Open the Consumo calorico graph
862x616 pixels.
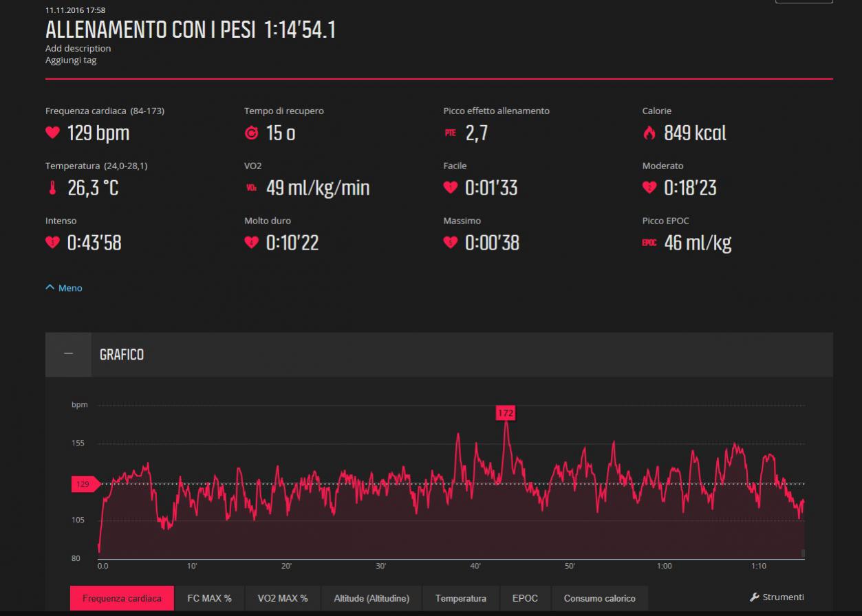pyautogui.click(x=599, y=598)
